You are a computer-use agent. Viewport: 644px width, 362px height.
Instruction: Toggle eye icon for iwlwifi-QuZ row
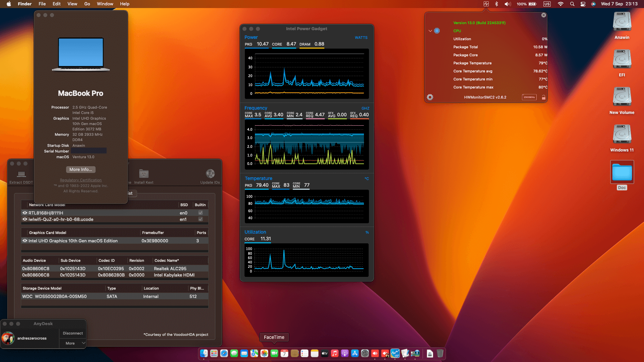[25, 219]
